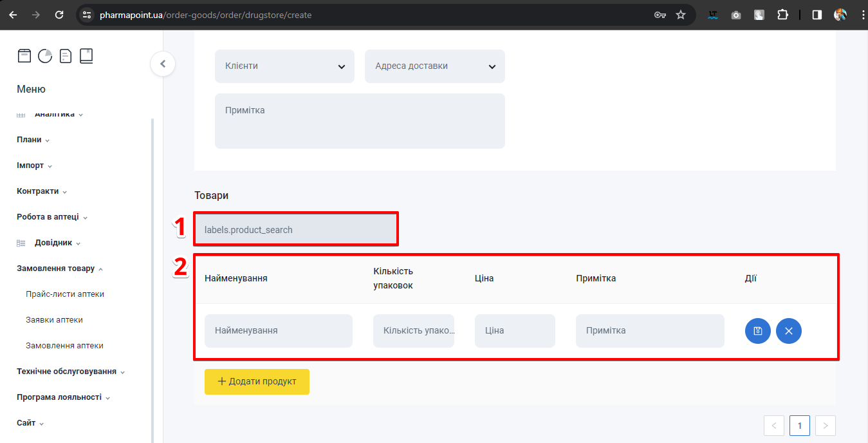868x443 pixels.
Task: Open the pie chart analytics icon
Action: [x=45, y=56]
